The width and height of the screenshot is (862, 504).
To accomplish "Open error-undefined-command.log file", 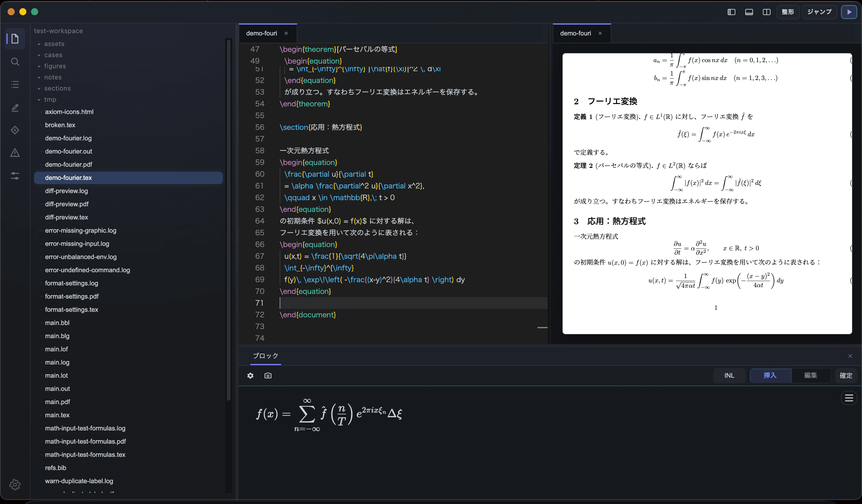I will [x=87, y=270].
